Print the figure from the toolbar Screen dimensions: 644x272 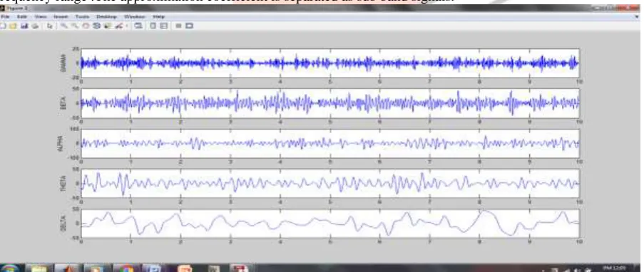pyautogui.click(x=35, y=26)
